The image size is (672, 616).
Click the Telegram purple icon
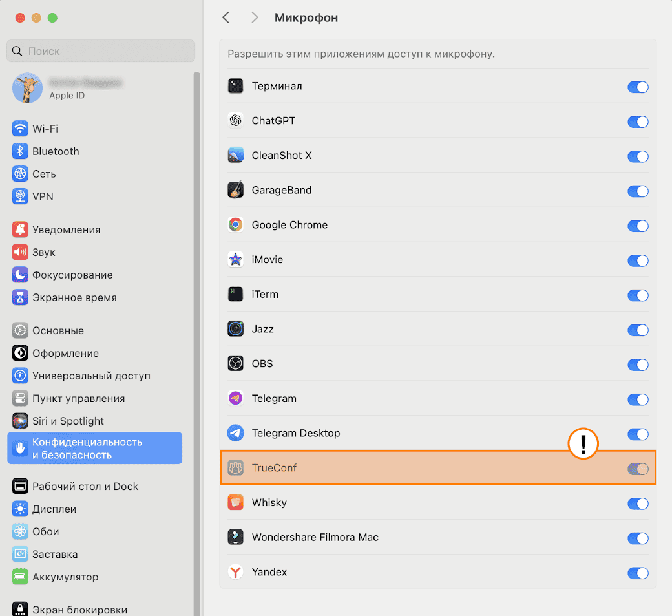(x=235, y=399)
